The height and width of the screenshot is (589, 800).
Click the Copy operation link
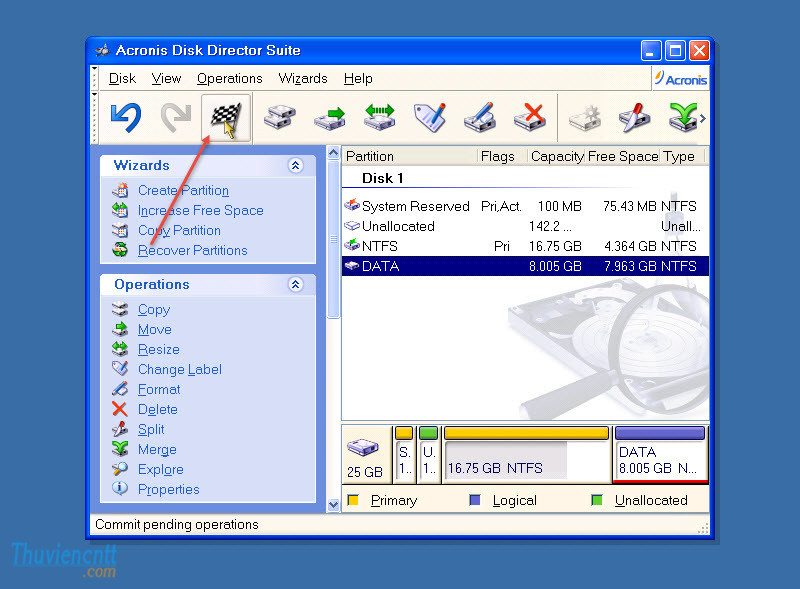154,310
